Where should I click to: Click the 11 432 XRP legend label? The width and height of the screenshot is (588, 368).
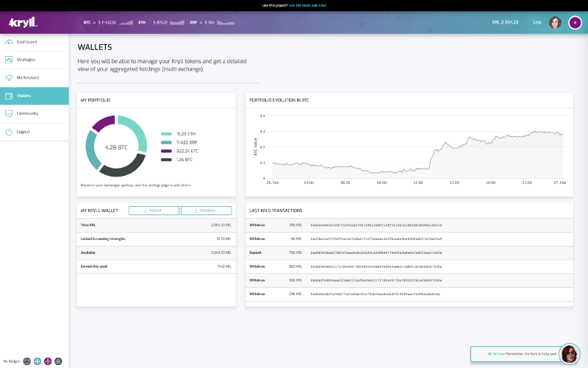click(x=187, y=143)
